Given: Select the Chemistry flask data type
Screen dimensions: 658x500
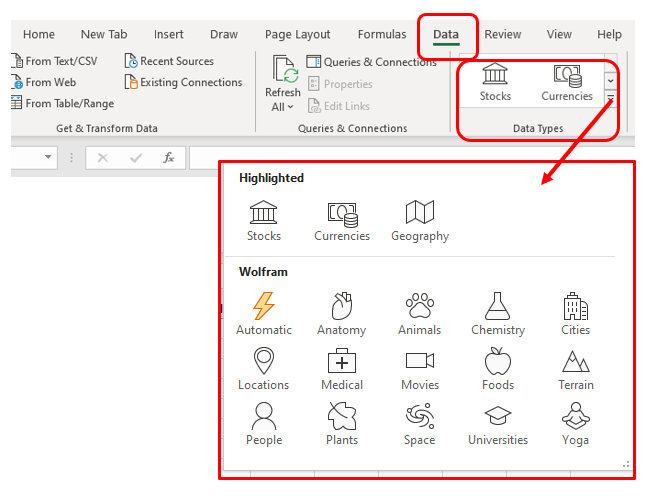Looking at the screenshot, I should [x=498, y=314].
